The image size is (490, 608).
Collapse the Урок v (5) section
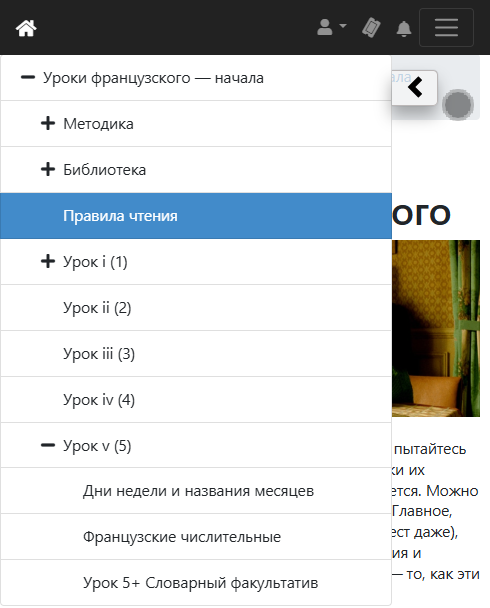coord(48,445)
